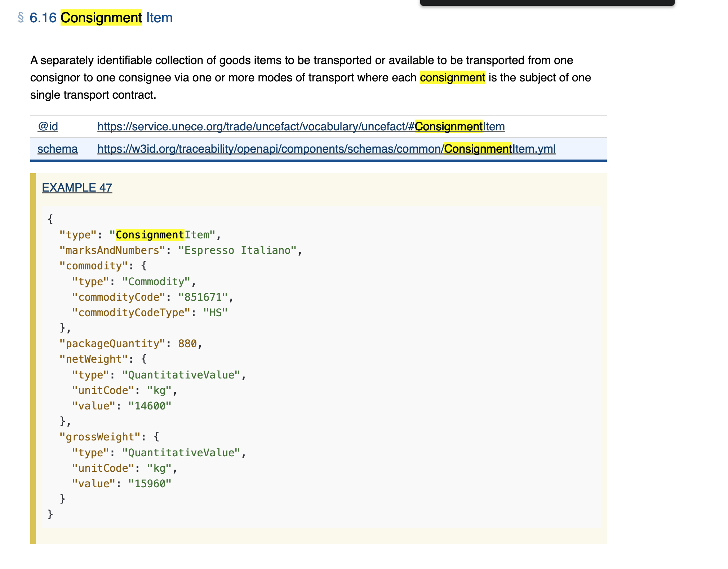Click the highlighted "Consignment" in the JSON type value
728x569 pixels.
pos(149,234)
